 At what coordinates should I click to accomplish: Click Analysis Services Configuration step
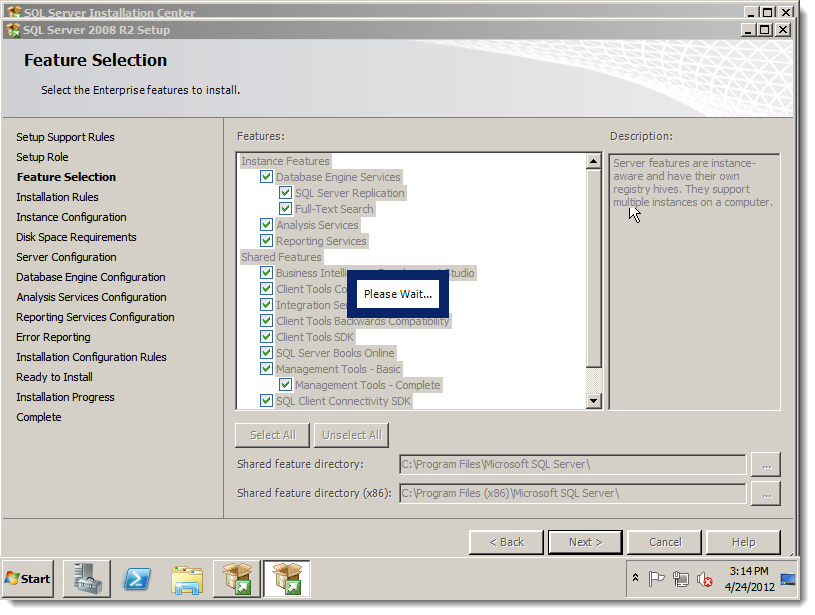point(91,297)
